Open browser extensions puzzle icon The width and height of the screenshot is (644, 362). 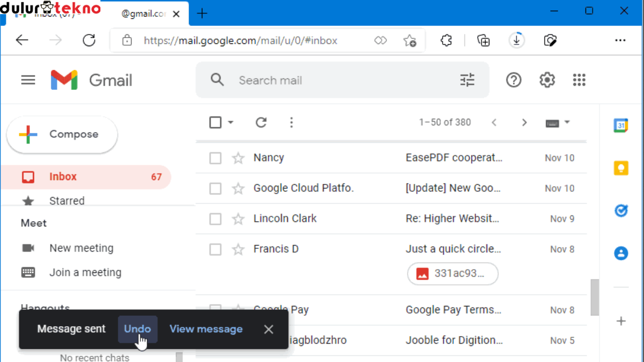446,41
